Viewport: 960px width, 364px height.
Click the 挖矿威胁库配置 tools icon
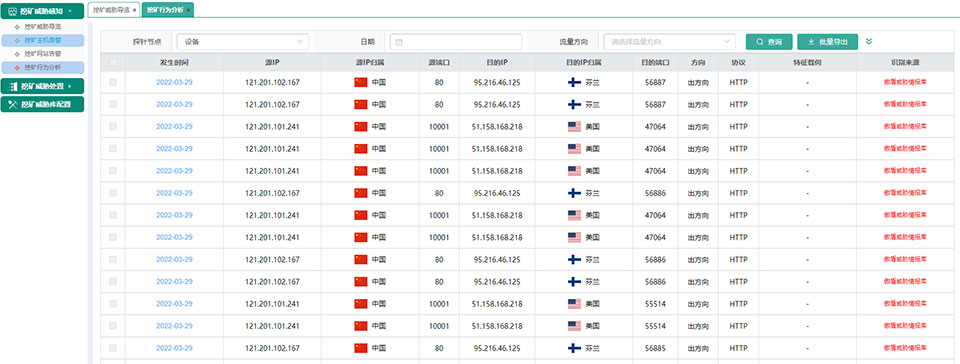click(13, 104)
